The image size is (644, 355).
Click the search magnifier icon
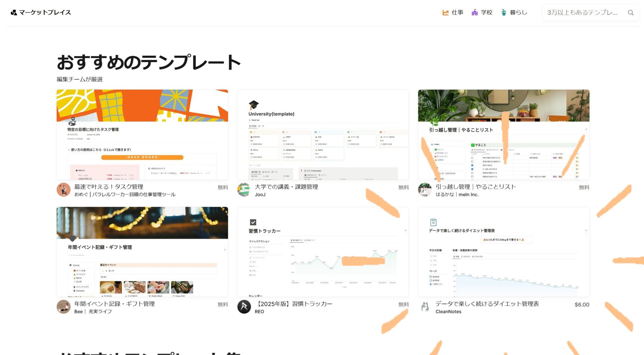tap(630, 13)
